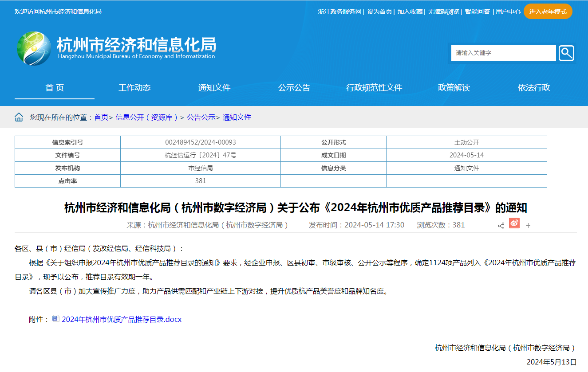Select 公示公告 from the navigation bar

pos(294,88)
